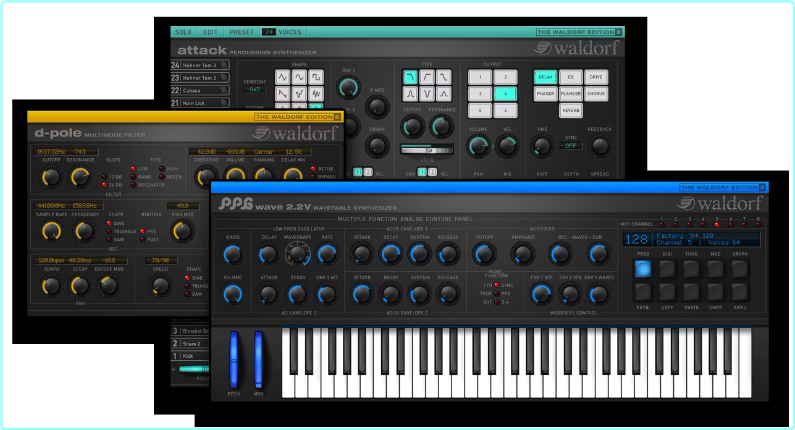Open the 24 voices selector in Attack
The image size is (795, 430).
click(269, 32)
